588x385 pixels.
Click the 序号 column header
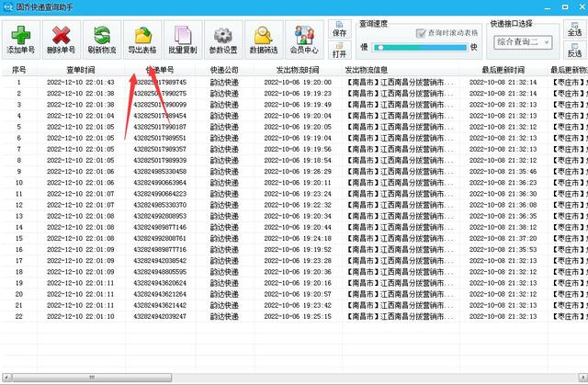point(19,70)
